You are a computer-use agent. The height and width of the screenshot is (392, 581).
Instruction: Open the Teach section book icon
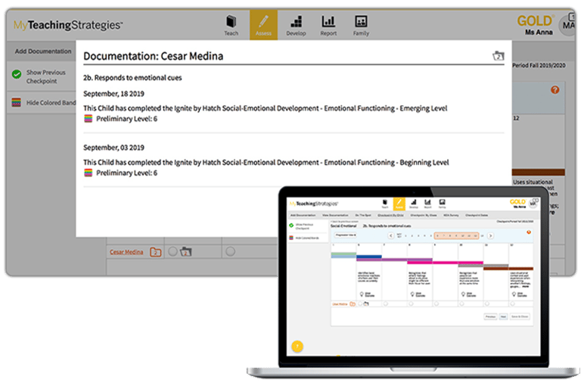pyautogui.click(x=231, y=24)
